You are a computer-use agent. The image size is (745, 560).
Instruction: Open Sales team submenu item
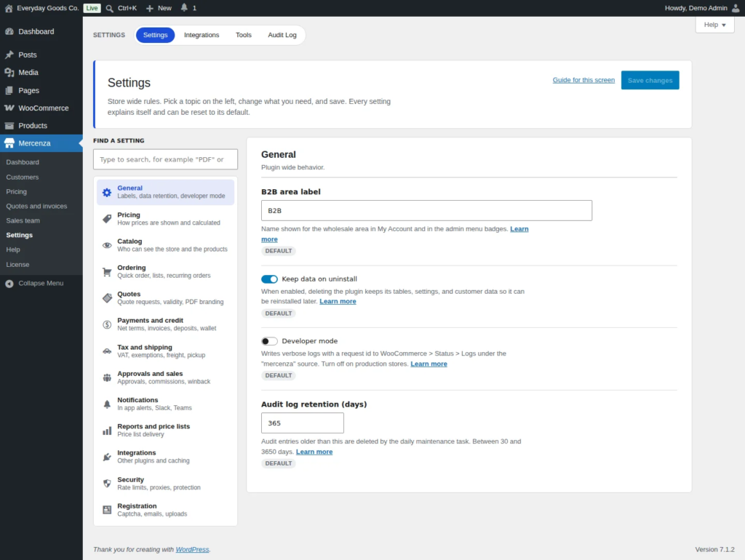(x=23, y=221)
